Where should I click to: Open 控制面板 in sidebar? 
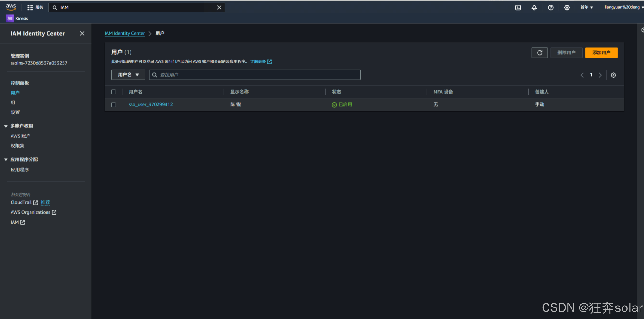(x=20, y=83)
